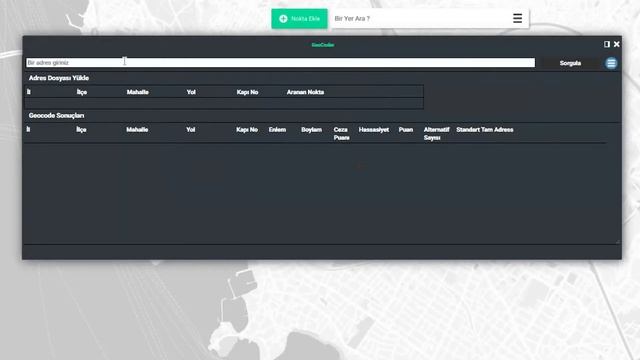The width and height of the screenshot is (640, 360).
Task: Click the Puan column header
Action: 406,130
